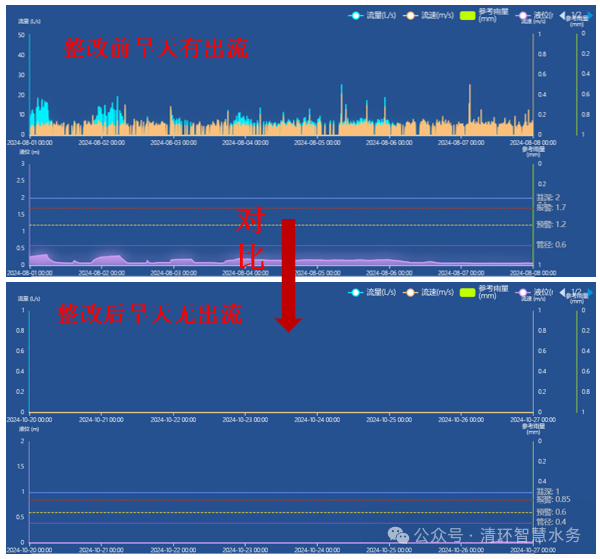Click the cyan 流量(L/s) legend marker in top chart
The image size is (600, 559).
356,15
